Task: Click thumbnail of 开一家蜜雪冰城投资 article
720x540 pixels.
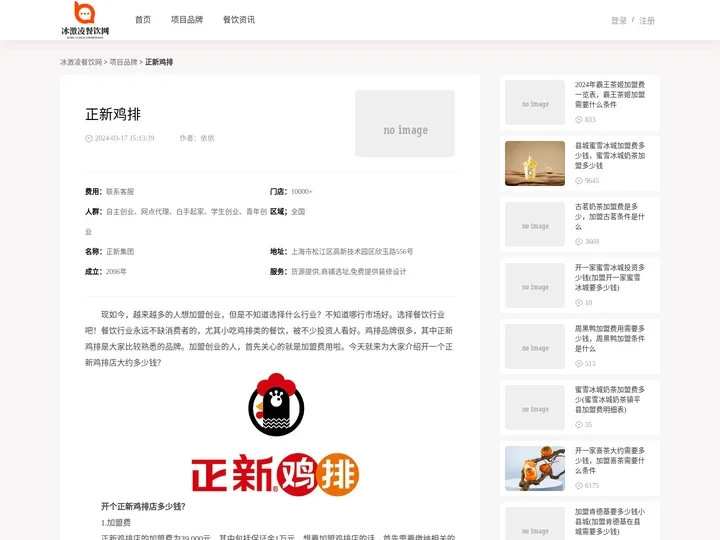Action: [535, 286]
